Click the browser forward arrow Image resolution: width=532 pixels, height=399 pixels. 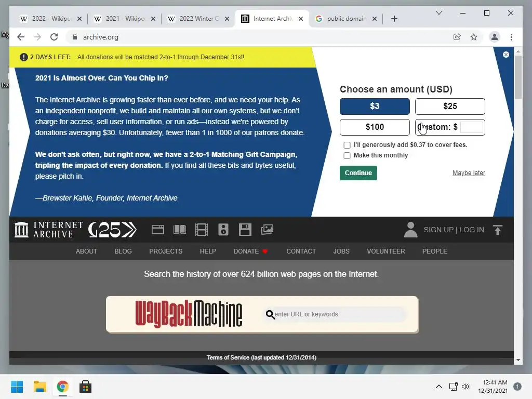(x=37, y=37)
